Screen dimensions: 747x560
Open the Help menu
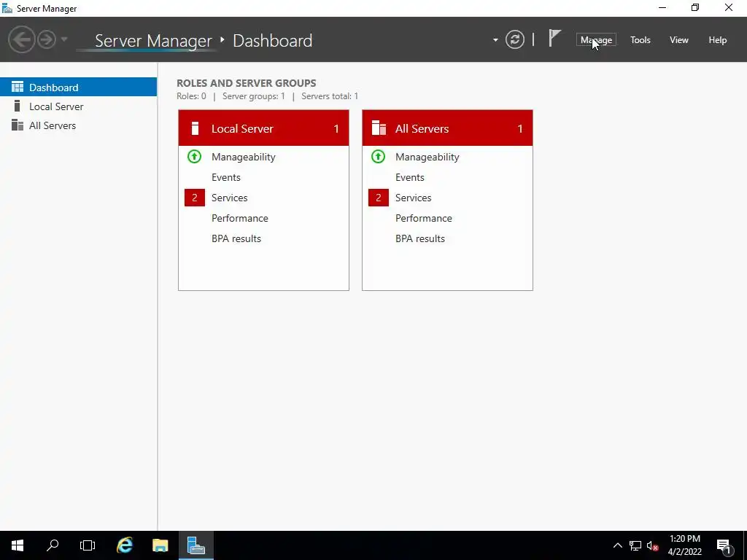click(x=717, y=40)
